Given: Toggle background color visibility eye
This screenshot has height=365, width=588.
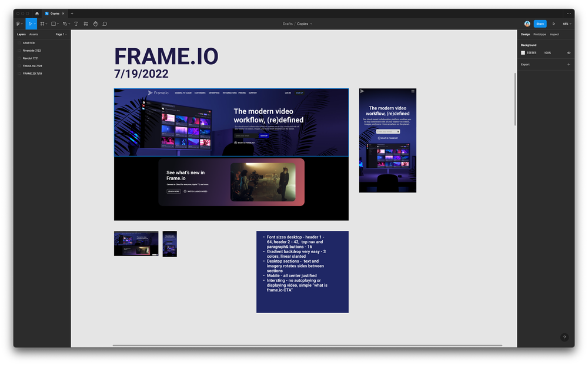Looking at the screenshot, I should pyautogui.click(x=569, y=52).
